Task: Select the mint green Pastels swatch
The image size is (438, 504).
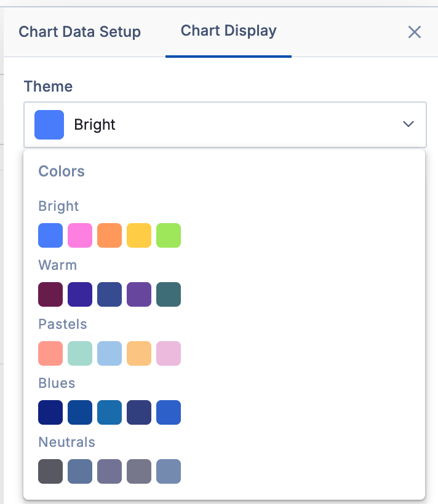Action: pyautogui.click(x=80, y=353)
